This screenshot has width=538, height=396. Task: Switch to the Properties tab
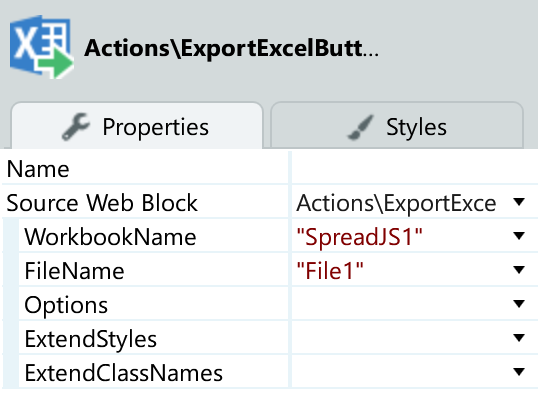137,126
